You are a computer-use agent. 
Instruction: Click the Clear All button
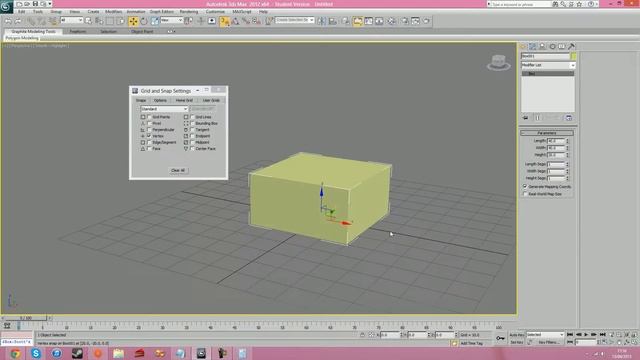pos(178,170)
